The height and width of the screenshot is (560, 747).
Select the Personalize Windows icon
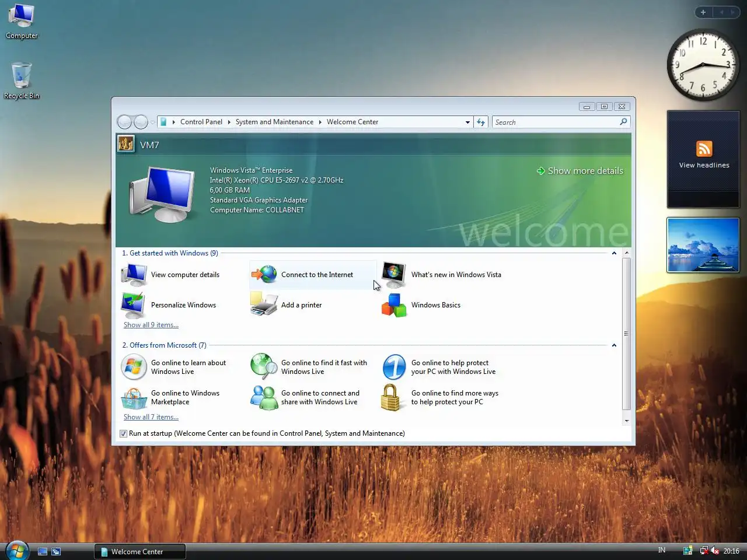134,305
